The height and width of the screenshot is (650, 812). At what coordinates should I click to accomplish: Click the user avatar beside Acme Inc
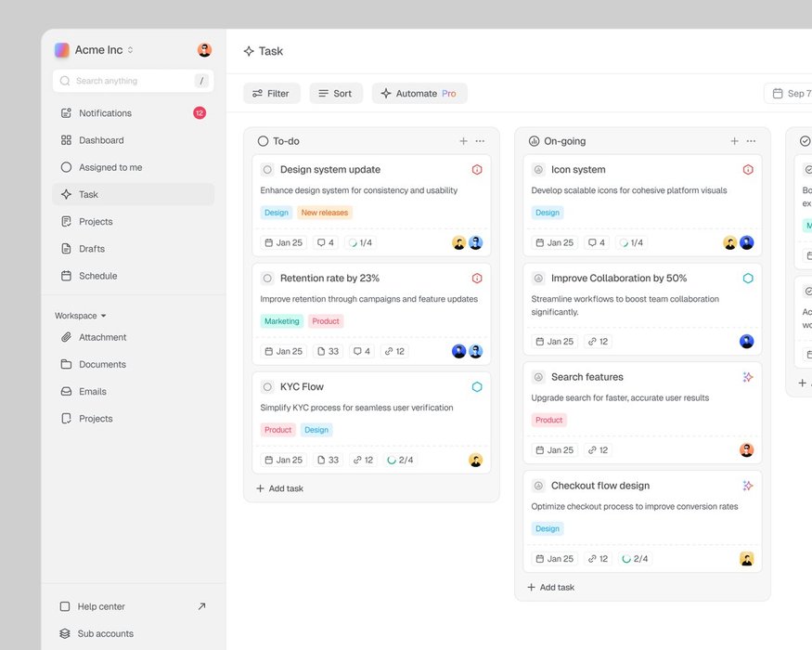point(204,50)
